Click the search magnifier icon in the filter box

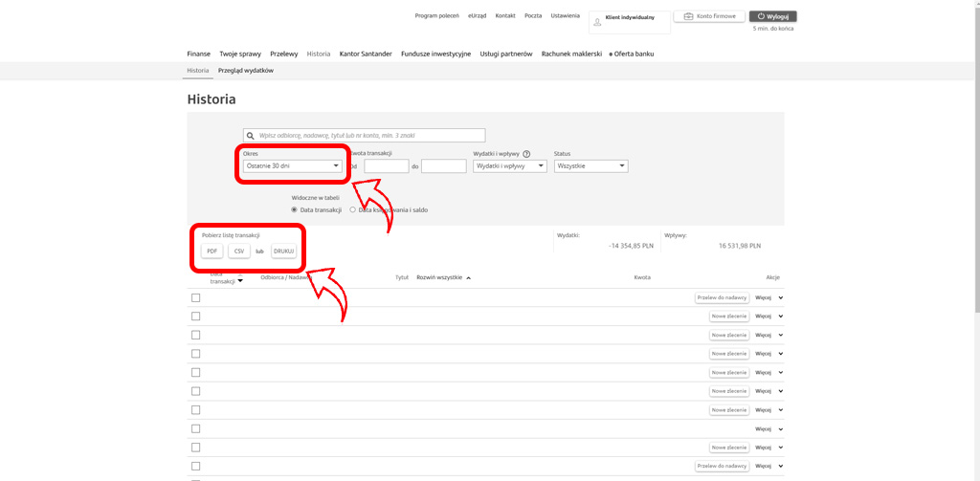click(250, 136)
